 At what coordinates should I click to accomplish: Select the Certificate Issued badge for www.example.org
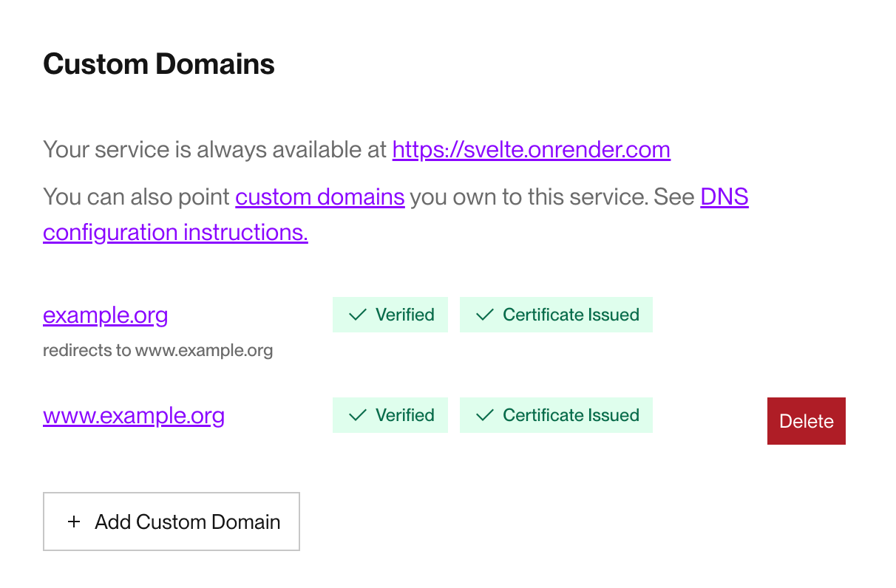pos(556,414)
